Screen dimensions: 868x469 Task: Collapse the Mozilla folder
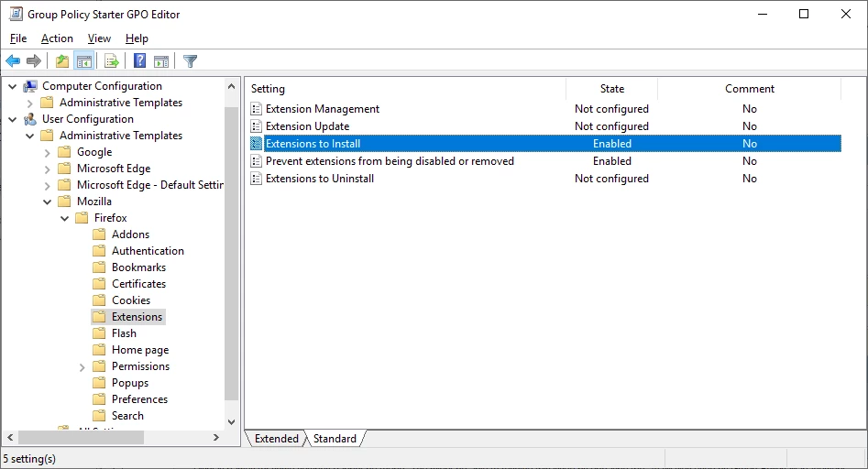pos(47,202)
